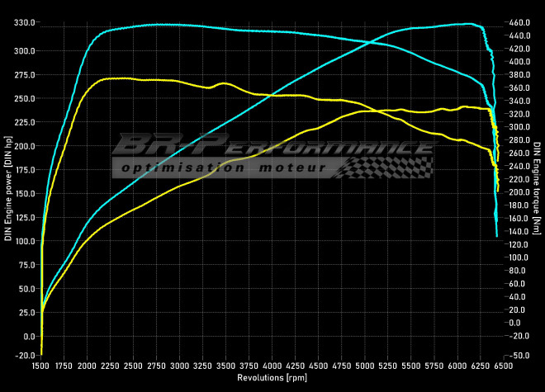Click the 300.0 label on the torque axis
Image resolution: width=545 pixels, height=392 pixels.
[x=519, y=127]
